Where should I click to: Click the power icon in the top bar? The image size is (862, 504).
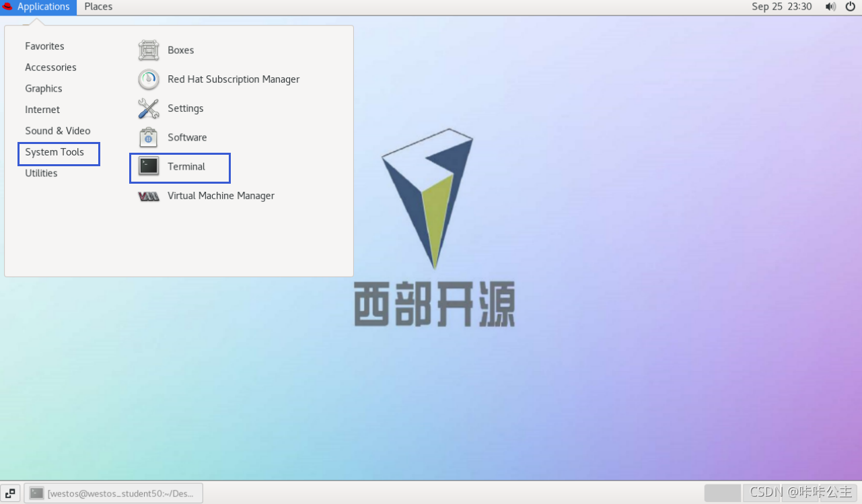(x=851, y=7)
